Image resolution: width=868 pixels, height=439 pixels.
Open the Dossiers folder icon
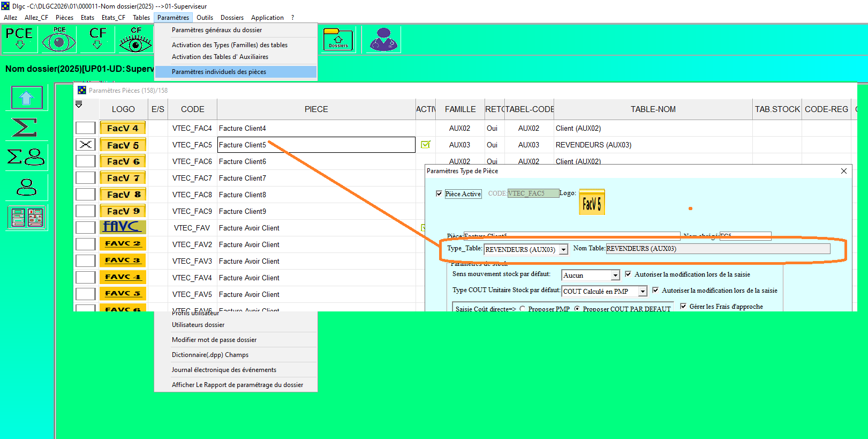pos(338,40)
